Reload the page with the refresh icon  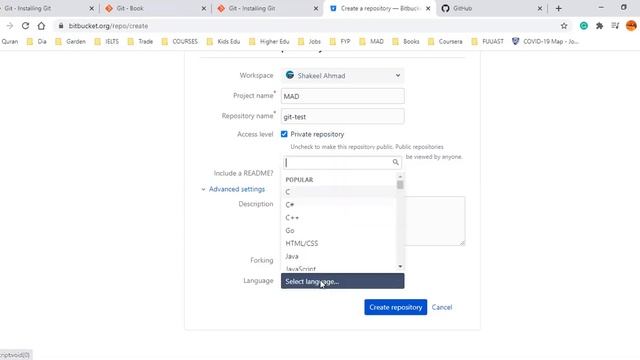[25, 26]
